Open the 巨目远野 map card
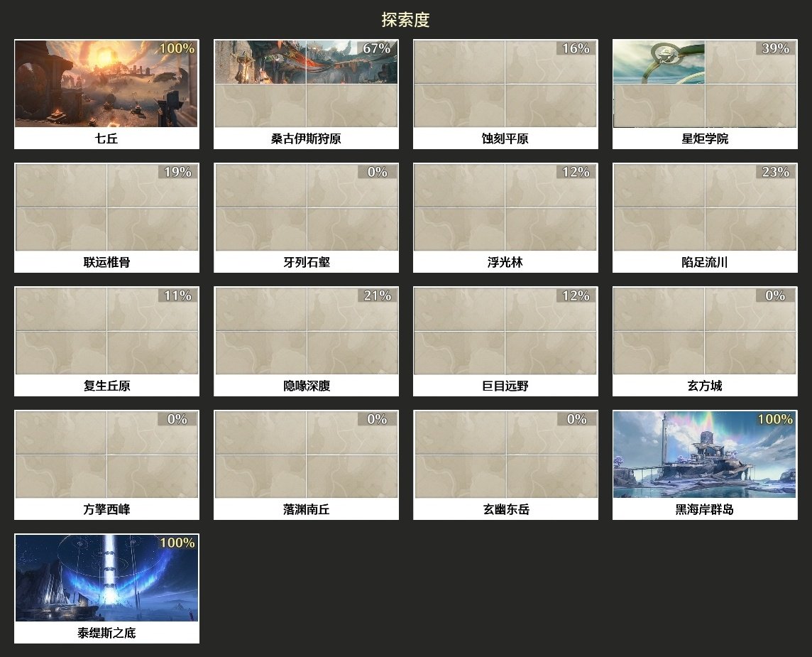Screen dimensions: 812x657 [505, 341]
